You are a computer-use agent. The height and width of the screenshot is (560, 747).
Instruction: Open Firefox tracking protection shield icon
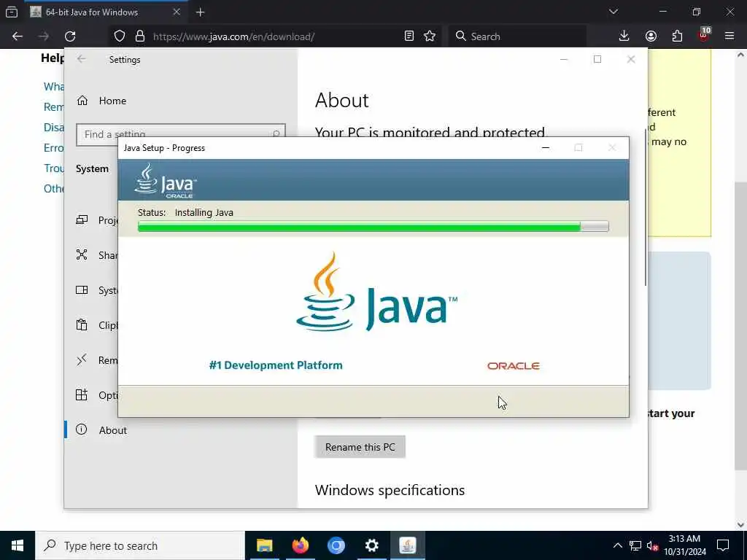coord(120,36)
